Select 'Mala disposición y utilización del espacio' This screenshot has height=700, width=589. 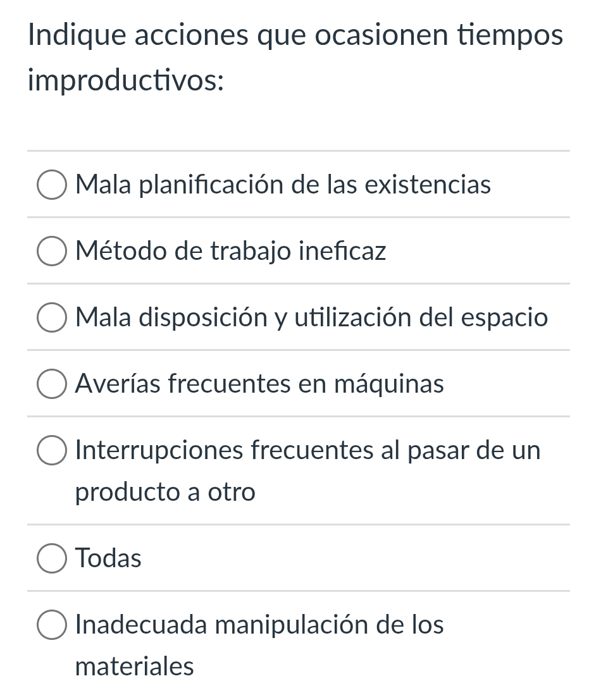51,317
